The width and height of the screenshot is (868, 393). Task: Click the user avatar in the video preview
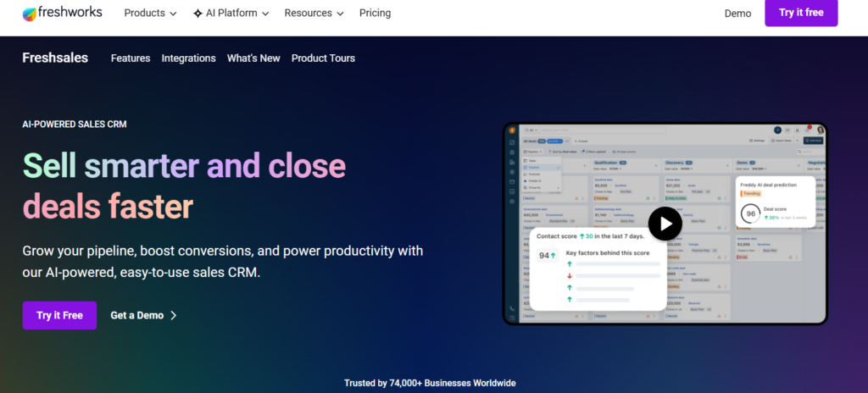(x=821, y=130)
